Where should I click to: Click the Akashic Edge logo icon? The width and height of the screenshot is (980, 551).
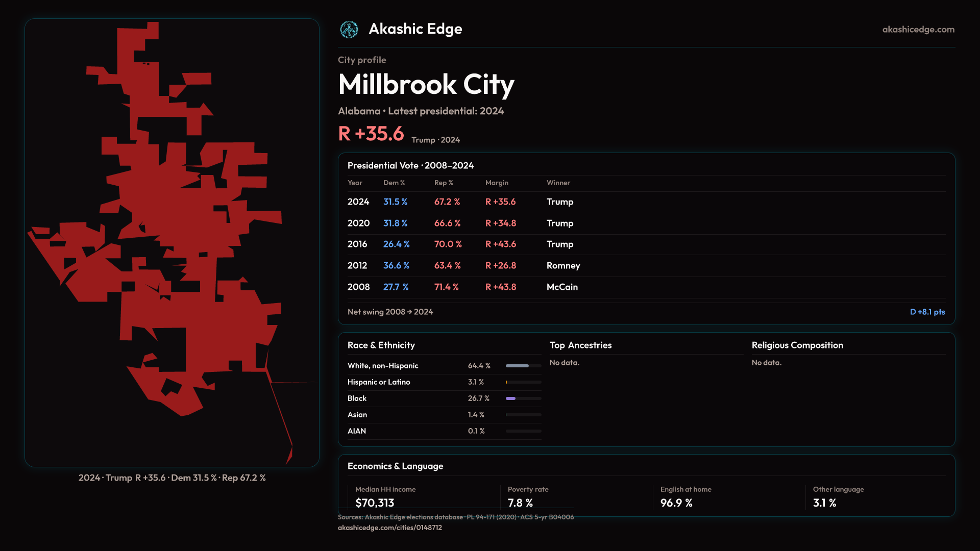[x=349, y=30]
